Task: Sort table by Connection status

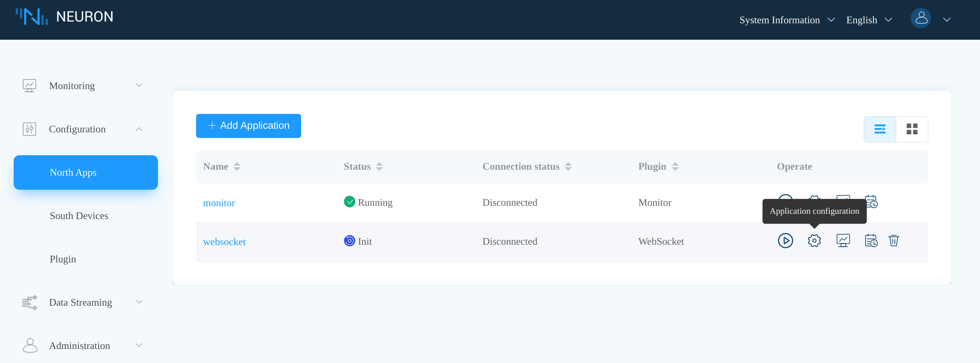Action: [568, 166]
